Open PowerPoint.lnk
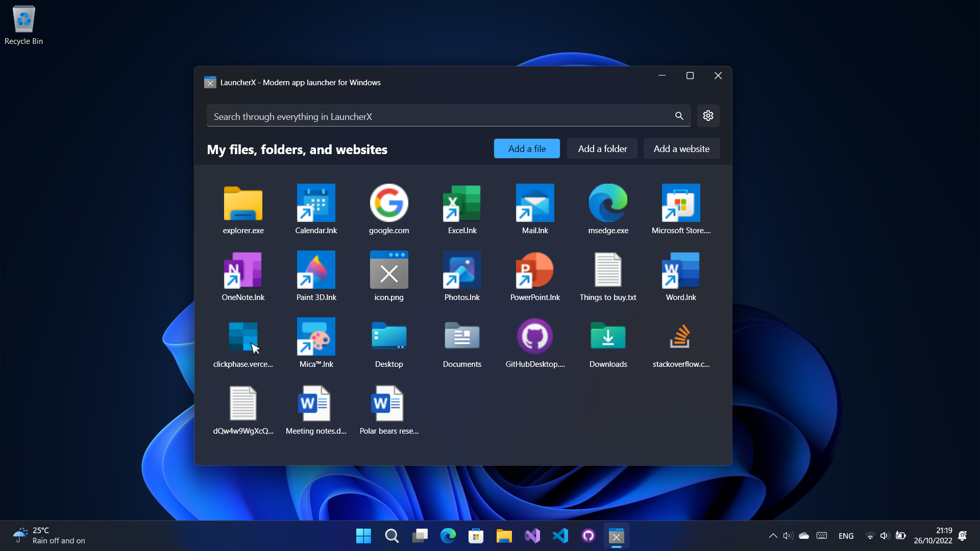980x551 pixels. pyautogui.click(x=535, y=277)
